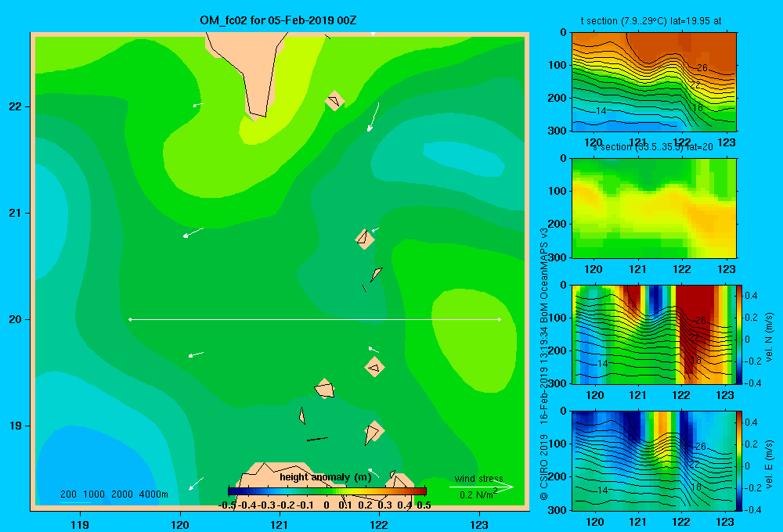The height and width of the screenshot is (532, 783).
Task: Select the wind arrow near 120E 21N
Action: coord(193,232)
